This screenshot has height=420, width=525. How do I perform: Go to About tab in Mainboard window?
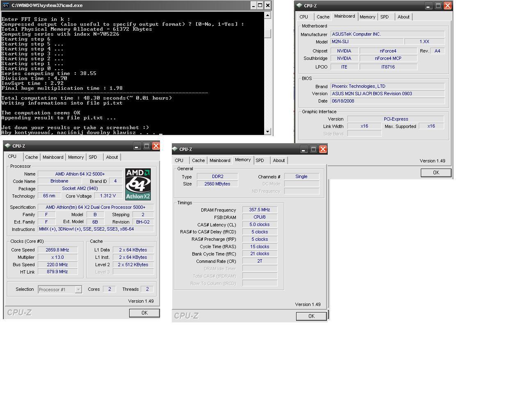coord(404,17)
